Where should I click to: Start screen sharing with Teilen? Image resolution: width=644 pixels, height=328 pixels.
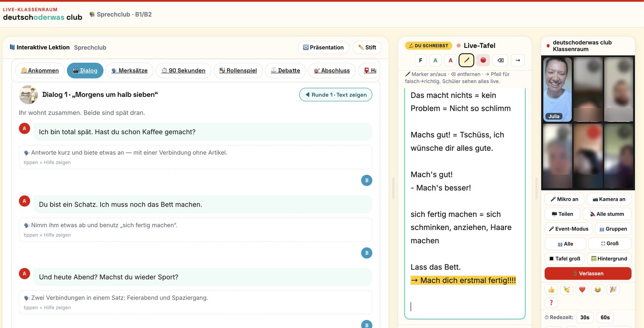pos(562,214)
